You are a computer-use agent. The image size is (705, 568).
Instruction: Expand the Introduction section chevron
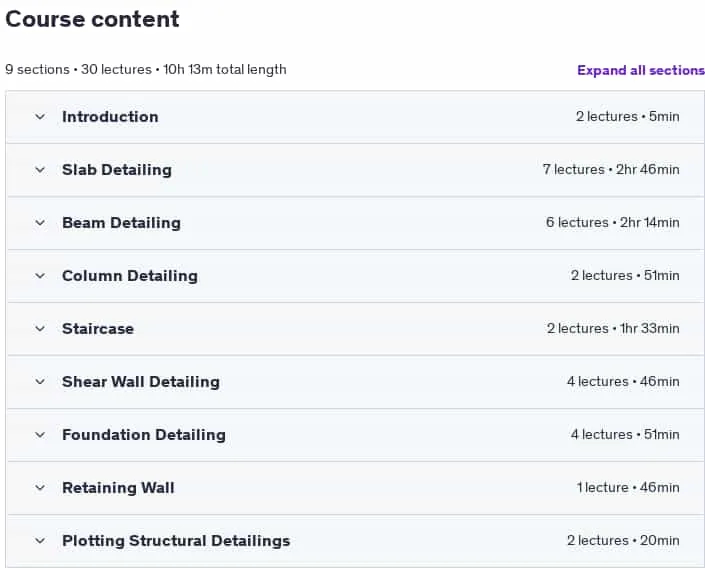coord(40,117)
